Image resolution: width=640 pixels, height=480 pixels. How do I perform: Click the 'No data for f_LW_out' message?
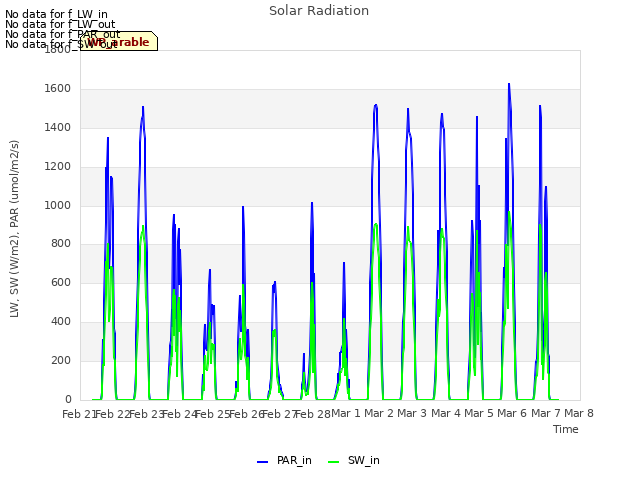click(60, 24)
